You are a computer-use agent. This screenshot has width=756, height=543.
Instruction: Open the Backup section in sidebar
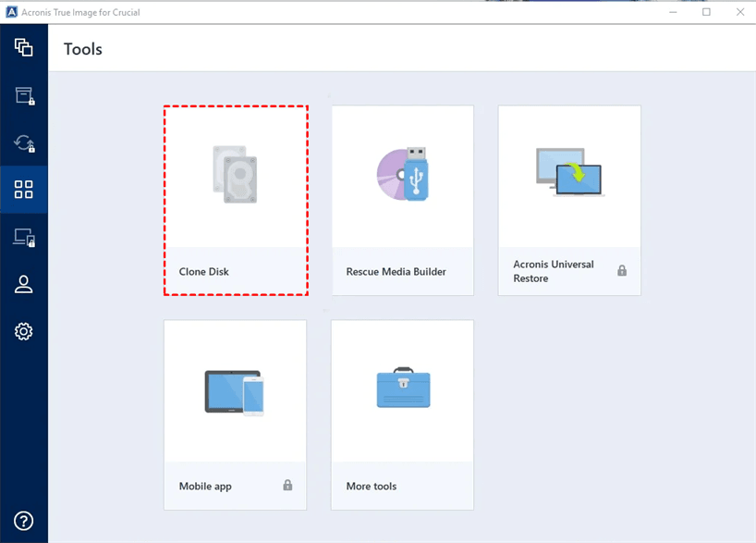pyautogui.click(x=24, y=48)
